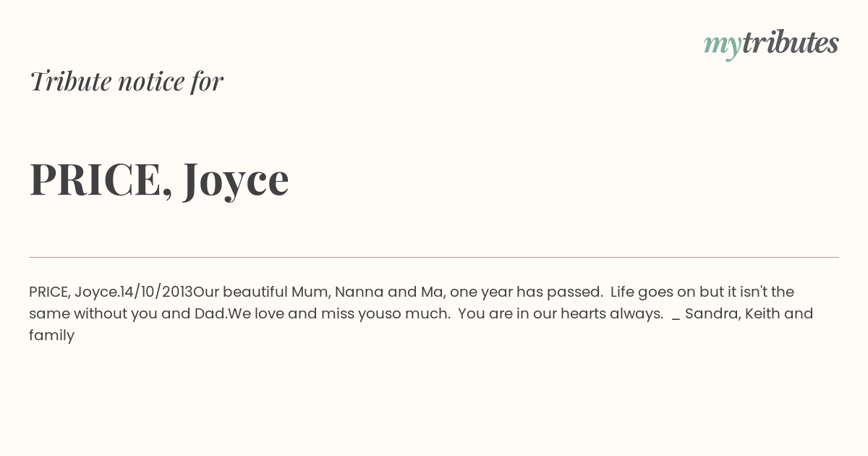This screenshot has height=456, width=868.
Task: Click the word "Joyce" in large heading
Action: tap(237, 181)
